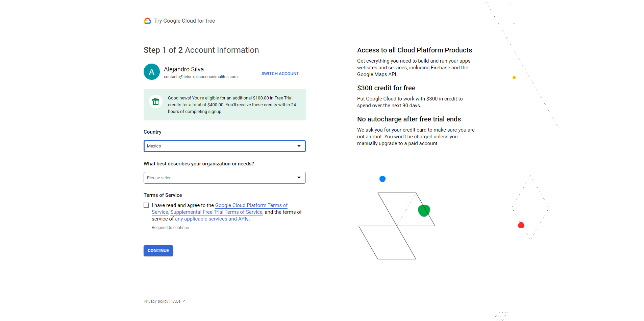This screenshot has height=321, width=644.
Task: Open the FAQs link
Action: point(176,301)
